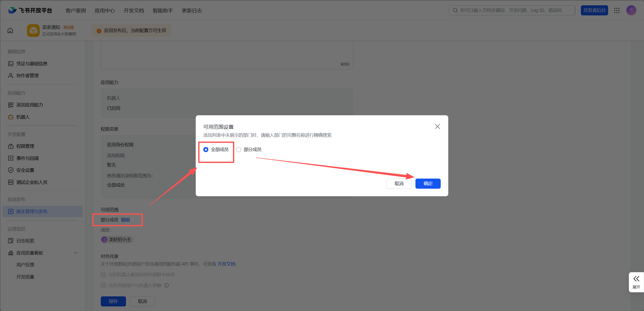The height and width of the screenshot is (311, 644).
Task: Click the 飞书开放平台 logo
Action: [x=30, y=10]
